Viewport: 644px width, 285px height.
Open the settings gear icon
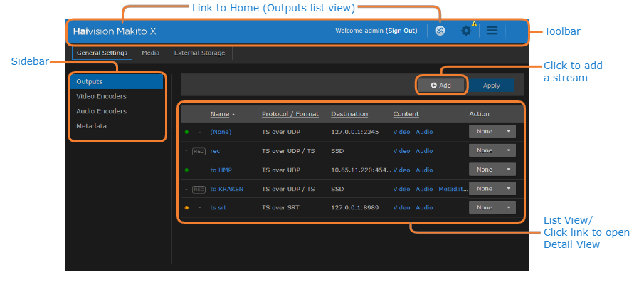[466, 31]
